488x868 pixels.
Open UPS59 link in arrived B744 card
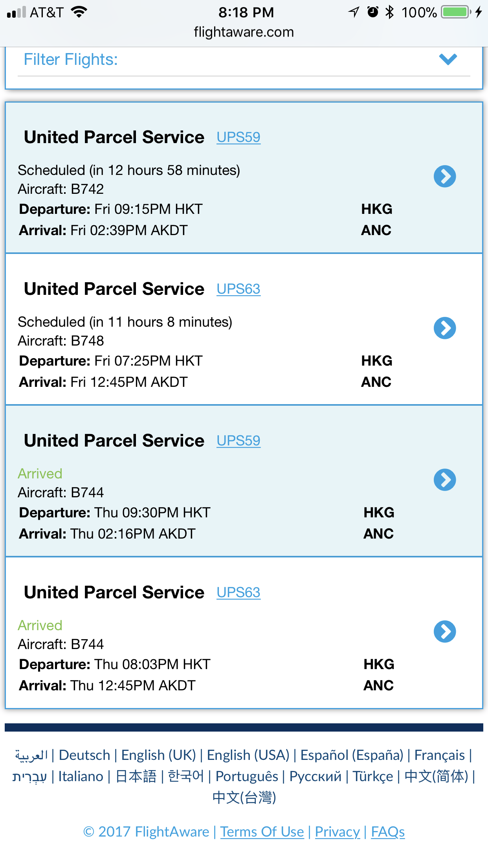click(x=238, y=441)
